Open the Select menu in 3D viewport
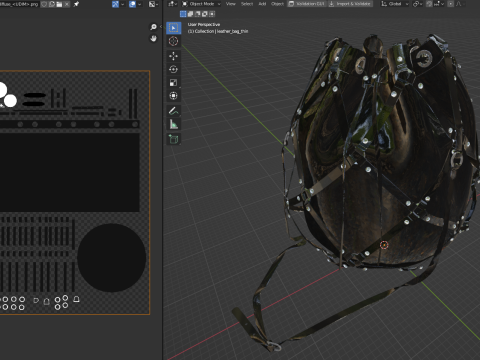Image resolution: width=480 pixels, height=360 pixels. point(247,4)
